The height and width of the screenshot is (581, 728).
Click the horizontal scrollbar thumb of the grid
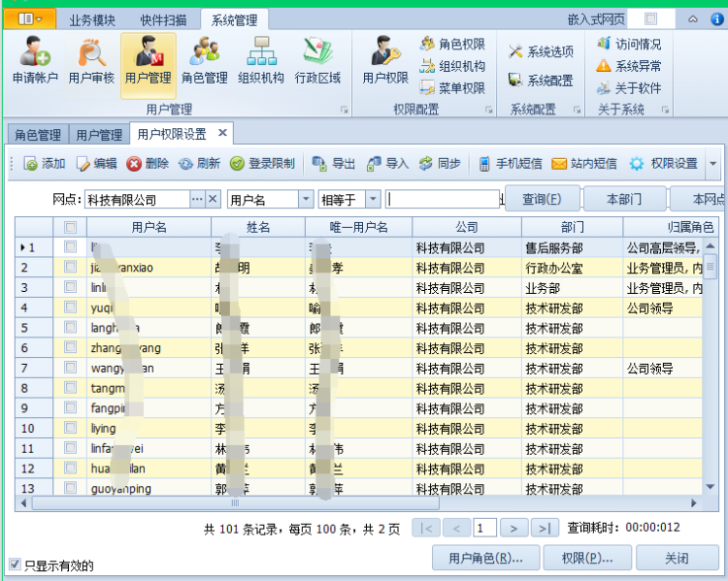point(236,503)
